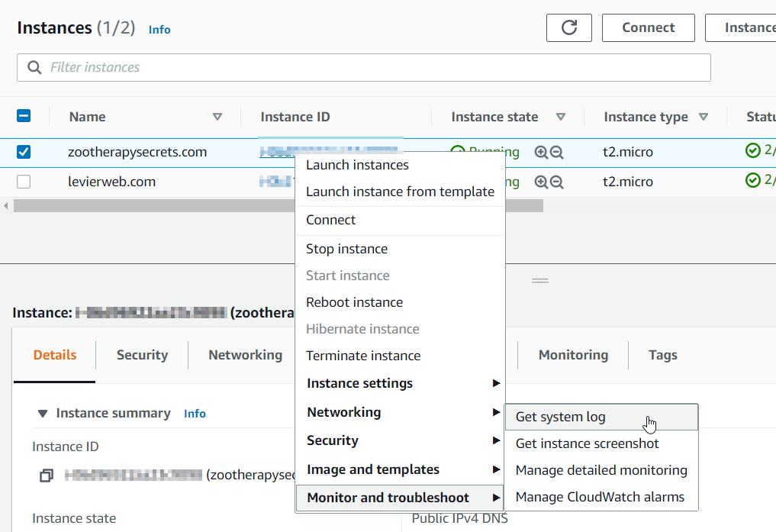
Task: Choose Stop instance menu item
Action: tap(400, 249)
